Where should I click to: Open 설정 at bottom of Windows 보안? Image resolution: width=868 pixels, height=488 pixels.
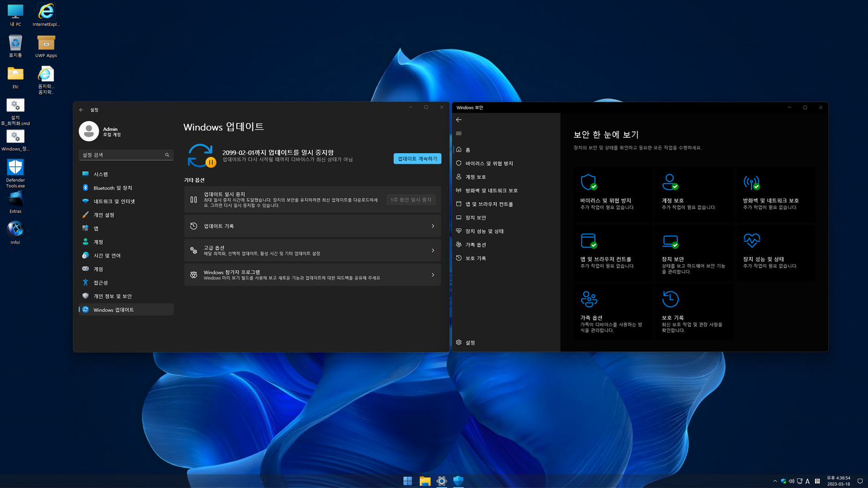pyautogui.click(x=506, y=343)
